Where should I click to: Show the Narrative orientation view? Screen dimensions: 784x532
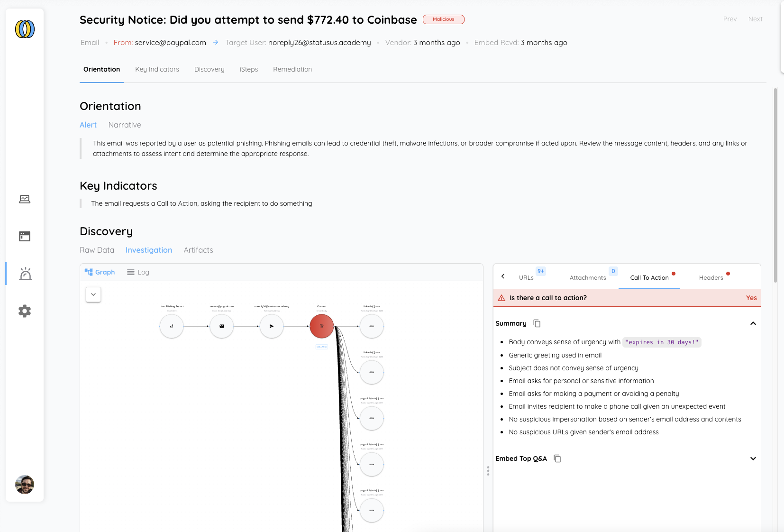124,125
